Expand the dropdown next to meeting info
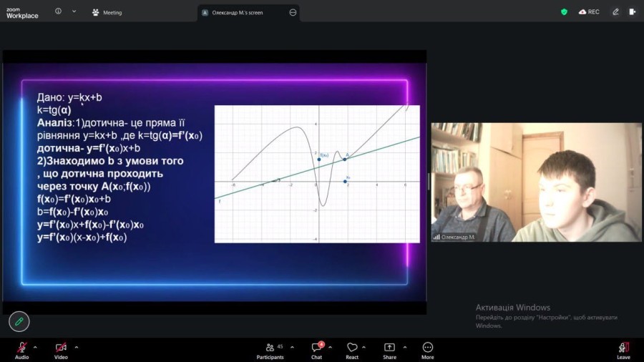The width and height of the screenshot is (644, 362). [74, 11]
